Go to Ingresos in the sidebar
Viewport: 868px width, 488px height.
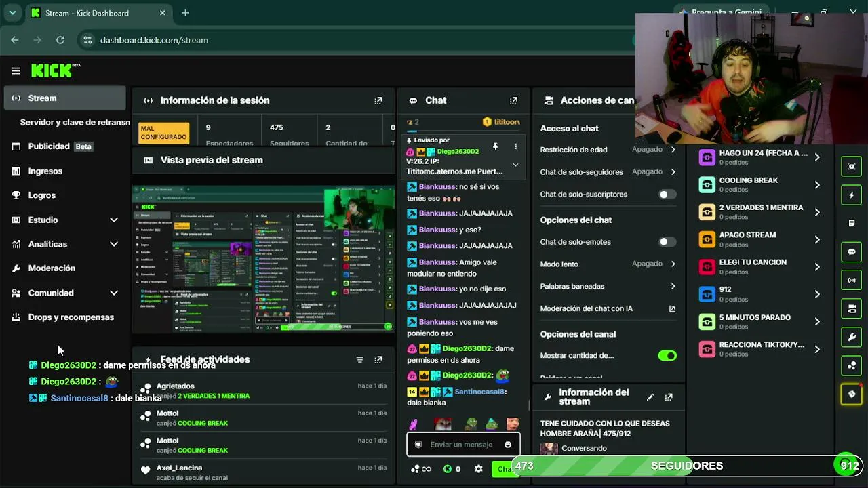[65, 171]
